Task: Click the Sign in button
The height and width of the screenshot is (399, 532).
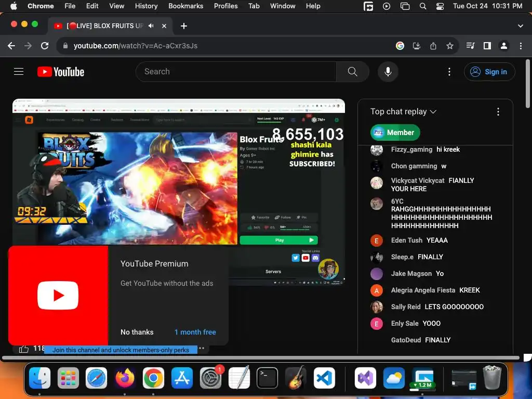Action: tap(489, 72)
